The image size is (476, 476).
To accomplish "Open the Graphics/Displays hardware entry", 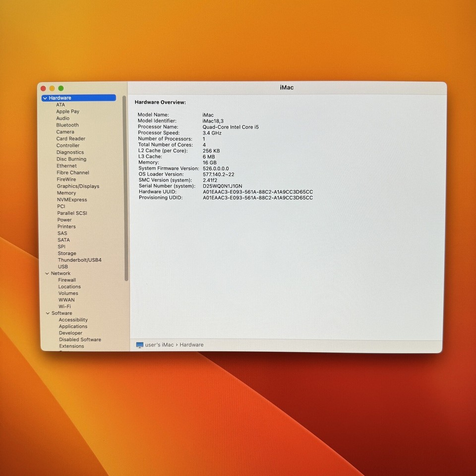I will point(78,186).
